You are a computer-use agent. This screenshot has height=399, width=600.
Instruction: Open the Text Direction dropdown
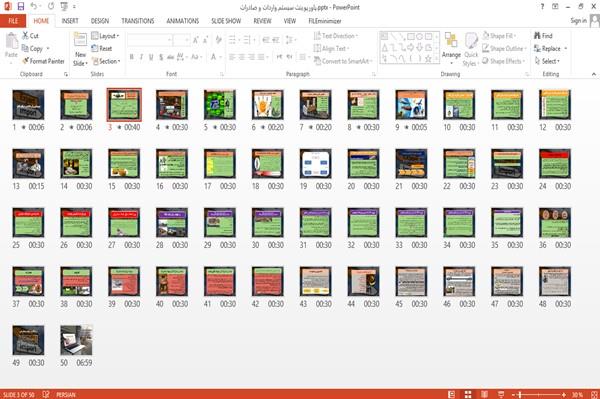coord(336,36)
